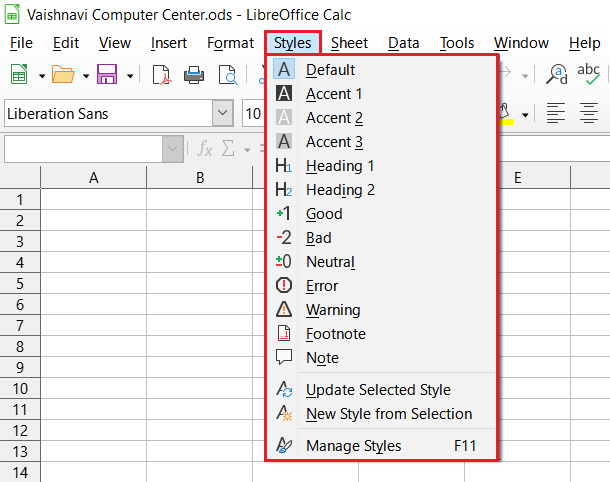Apply the Default cell style
Viewport: 610px width, 482px height.
coord(381,70)
